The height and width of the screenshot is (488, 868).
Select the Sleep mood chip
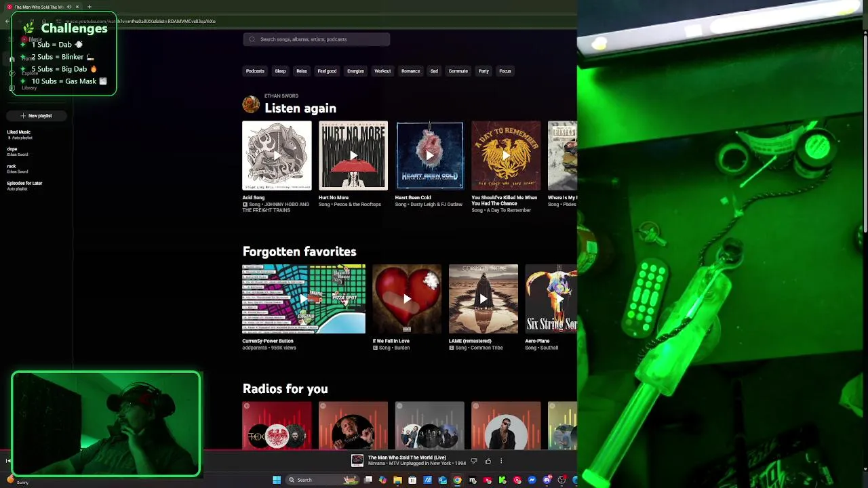pos(280,71)
